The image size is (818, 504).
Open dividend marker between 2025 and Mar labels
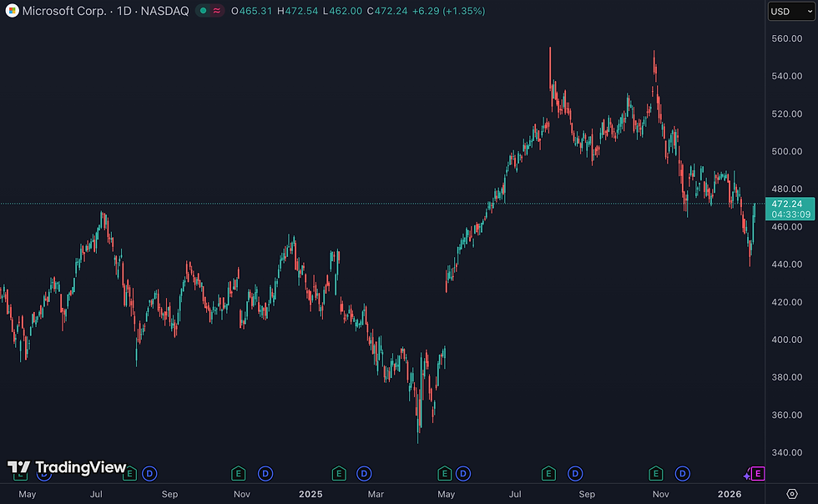[x=364, y=474]
